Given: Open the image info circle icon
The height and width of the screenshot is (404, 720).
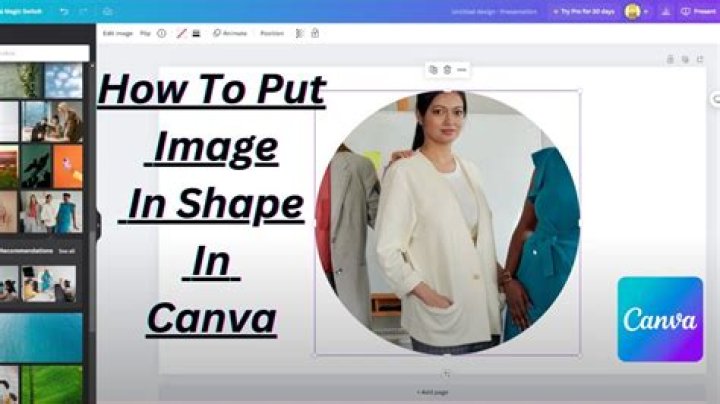Looking at the screenshot, I should [162, 34].
